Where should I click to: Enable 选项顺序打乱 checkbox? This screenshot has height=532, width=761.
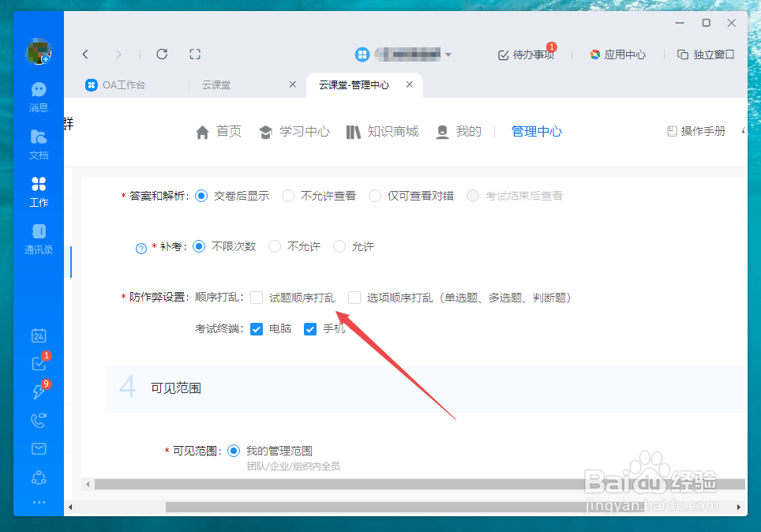click(x=354, y=298)
